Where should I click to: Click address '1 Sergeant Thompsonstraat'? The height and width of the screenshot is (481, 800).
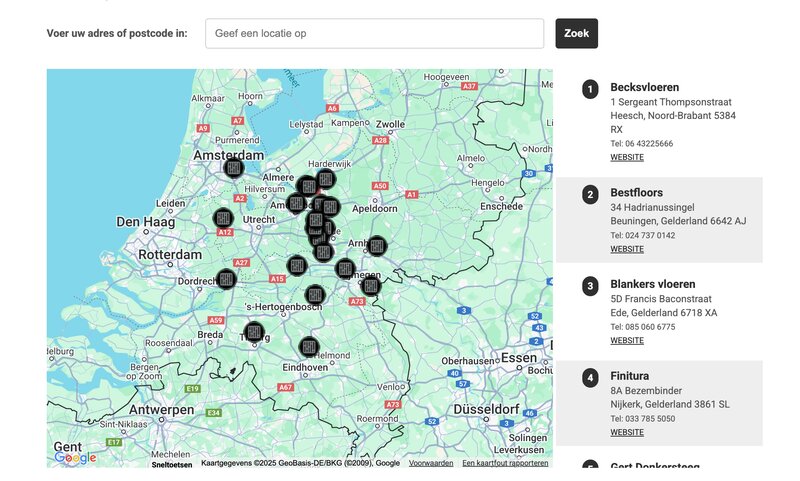click(x=671, y=102)
